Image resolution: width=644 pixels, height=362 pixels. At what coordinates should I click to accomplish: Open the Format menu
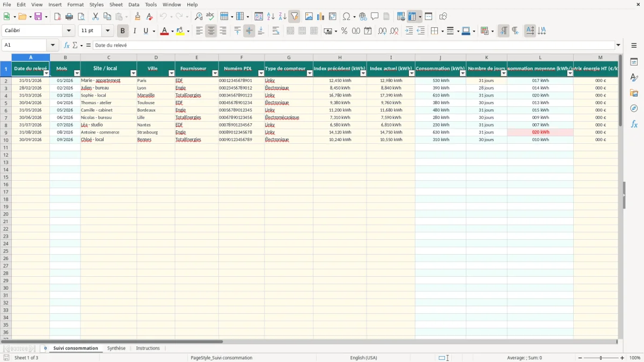[75, 4]
